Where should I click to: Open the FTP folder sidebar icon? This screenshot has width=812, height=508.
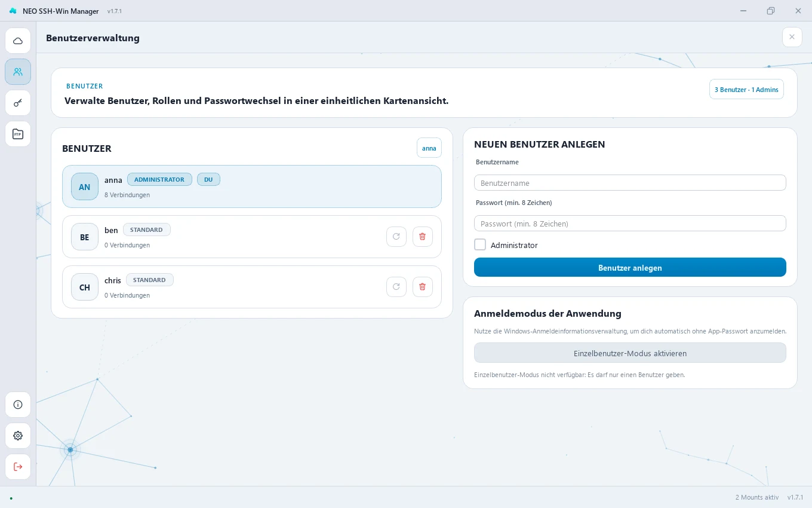pos(18,134)
